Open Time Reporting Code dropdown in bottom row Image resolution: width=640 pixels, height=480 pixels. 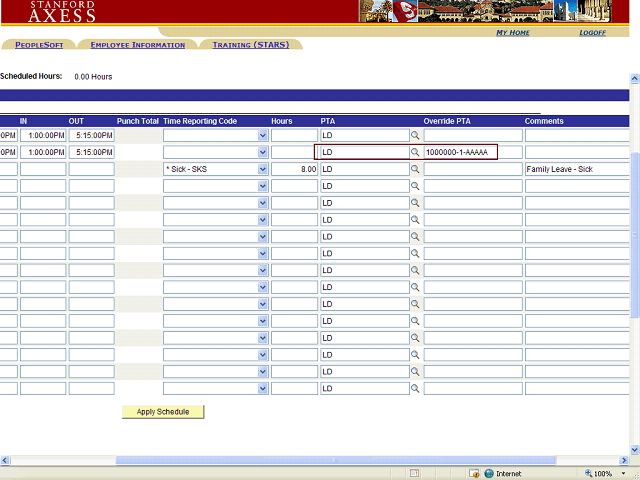(x=263, y=389)
